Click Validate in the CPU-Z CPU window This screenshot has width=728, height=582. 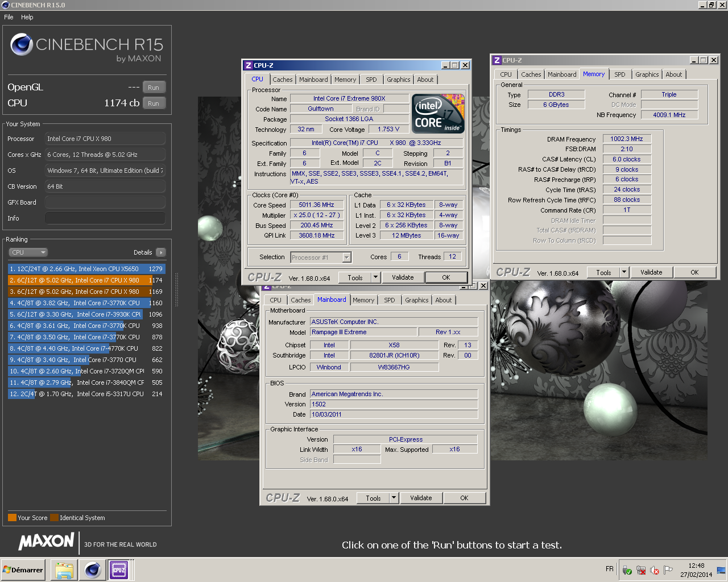[403, 278]
